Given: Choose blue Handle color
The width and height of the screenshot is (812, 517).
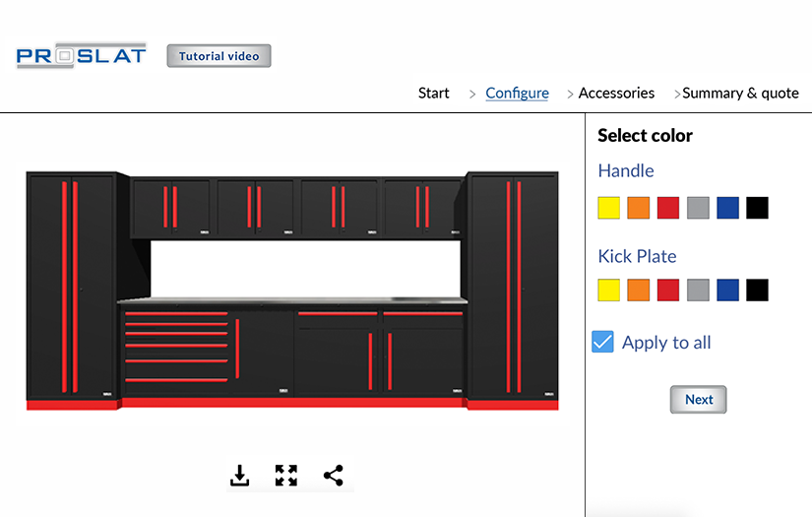Looking at the screenshot, I should point(727,208).
